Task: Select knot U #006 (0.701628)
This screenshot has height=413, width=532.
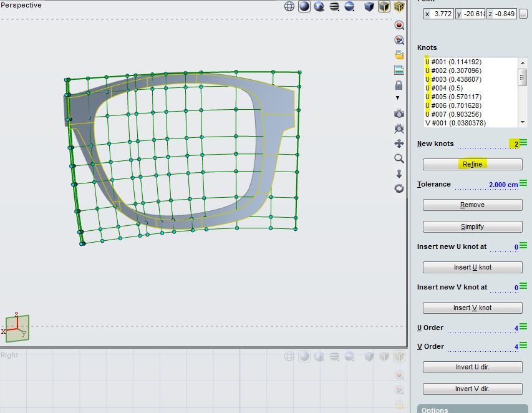Action: (x=453, y=105)
